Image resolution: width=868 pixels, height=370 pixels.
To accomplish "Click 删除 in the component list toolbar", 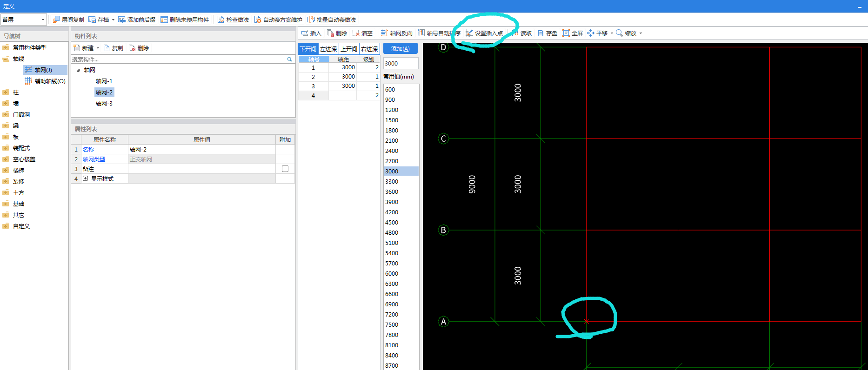I will [x=139, y=48].
